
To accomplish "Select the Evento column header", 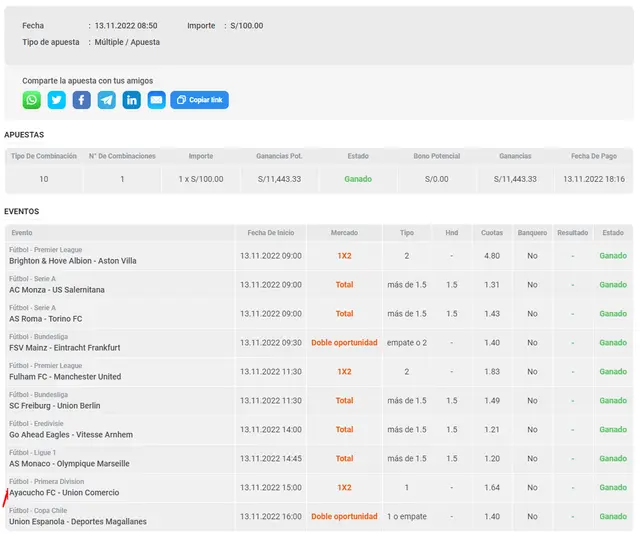I will [x=22, y=233].
